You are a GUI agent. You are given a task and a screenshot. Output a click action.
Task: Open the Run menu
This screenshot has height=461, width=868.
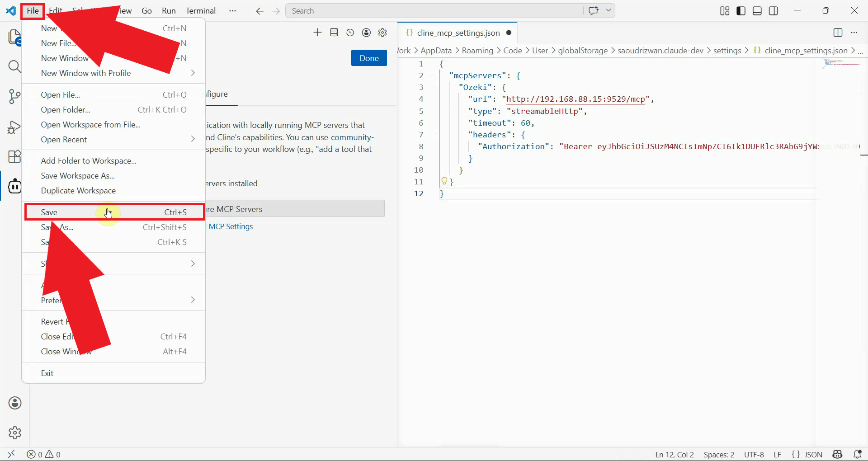click(x=169, y=11)
